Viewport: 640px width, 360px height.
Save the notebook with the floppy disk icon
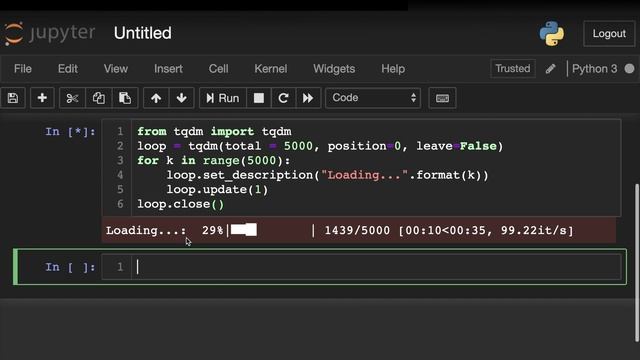point(13,98)
